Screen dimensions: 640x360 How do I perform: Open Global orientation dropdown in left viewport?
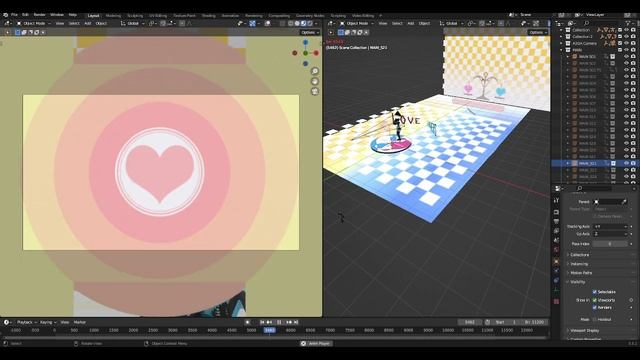click(x=133, y=24)
